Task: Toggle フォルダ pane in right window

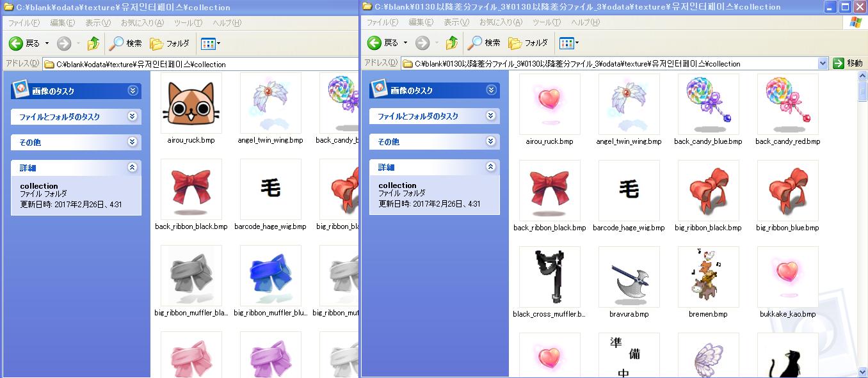Action: 528,43
